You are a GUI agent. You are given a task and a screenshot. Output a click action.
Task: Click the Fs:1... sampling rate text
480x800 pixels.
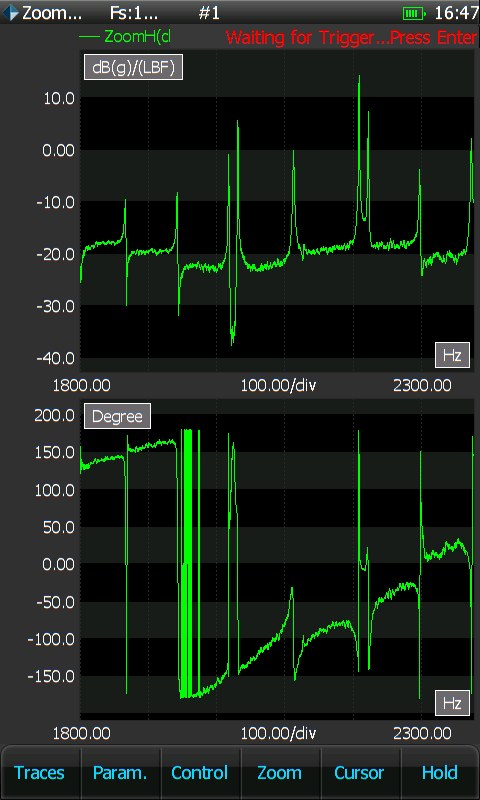134,13
